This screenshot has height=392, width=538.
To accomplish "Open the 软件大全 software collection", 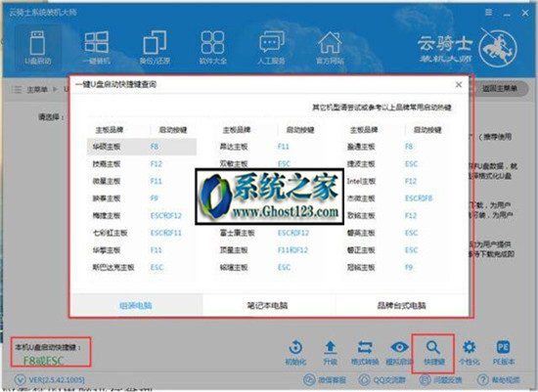I will pyautogui.click(x=212, y=48).
